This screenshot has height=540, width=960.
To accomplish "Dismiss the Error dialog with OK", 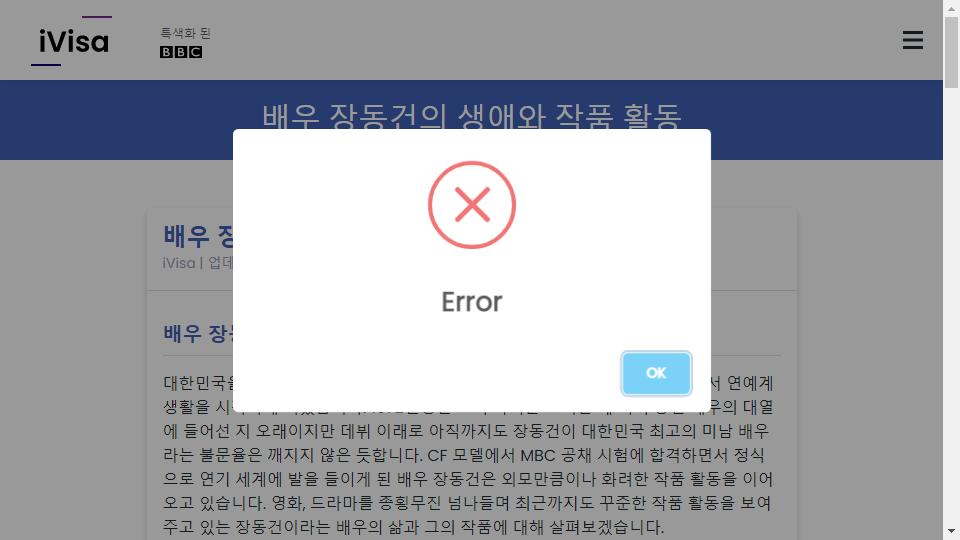I will pos(656,373).
